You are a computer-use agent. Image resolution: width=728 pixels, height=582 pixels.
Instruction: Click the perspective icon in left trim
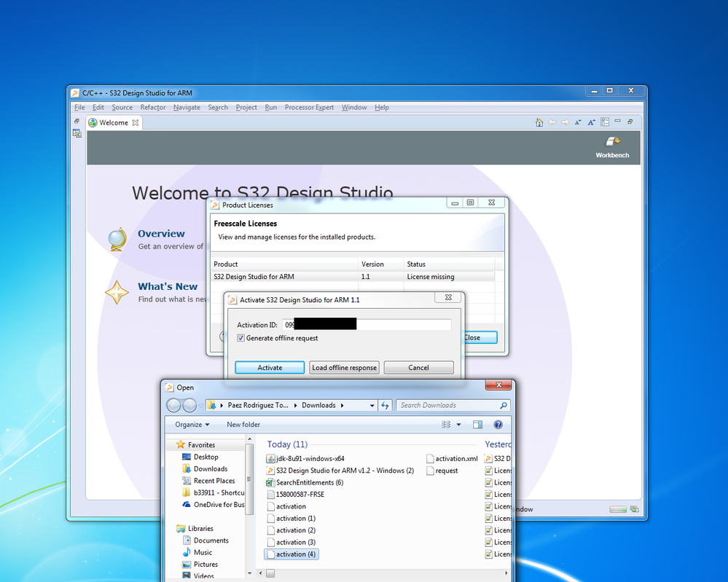click(77, 134)
